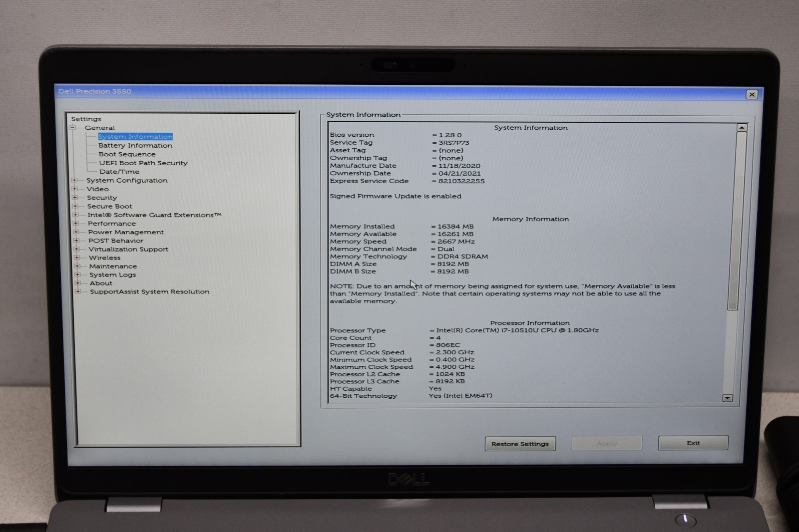Click the greyed Apply button
799x532 pixels.
(x=607, y=443)
